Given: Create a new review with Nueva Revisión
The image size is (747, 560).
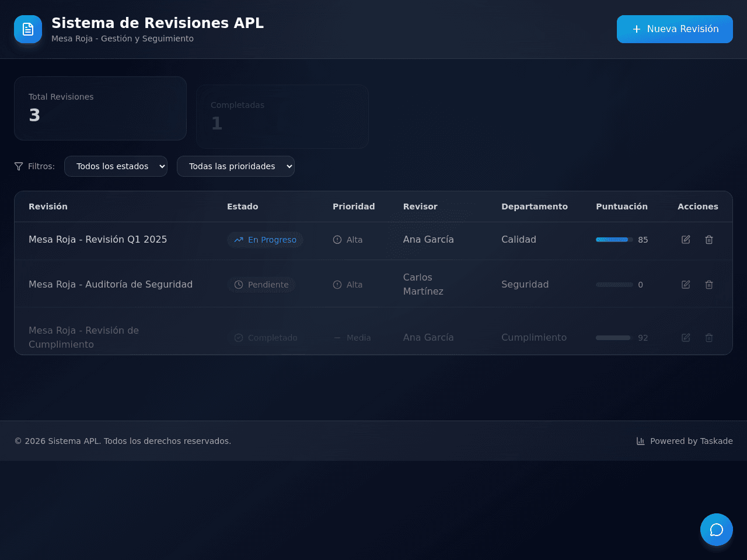Looking at the screenshot, I should 675,29.
